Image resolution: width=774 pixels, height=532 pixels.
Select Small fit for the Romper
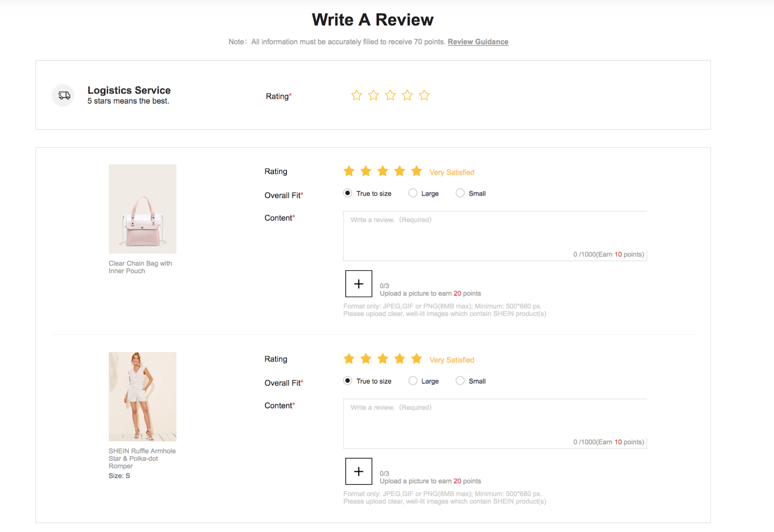click(x=460, y=381)
